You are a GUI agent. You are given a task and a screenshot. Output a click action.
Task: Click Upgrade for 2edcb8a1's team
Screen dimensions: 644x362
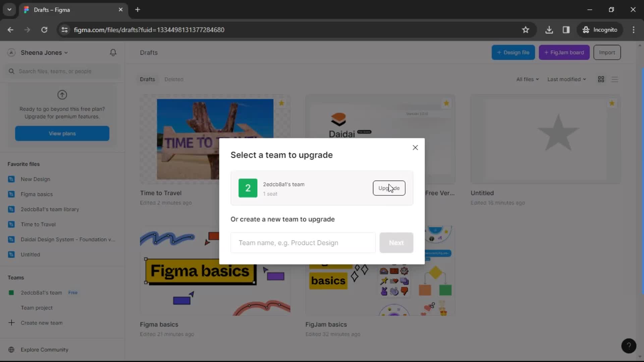[x=389, y=188]
